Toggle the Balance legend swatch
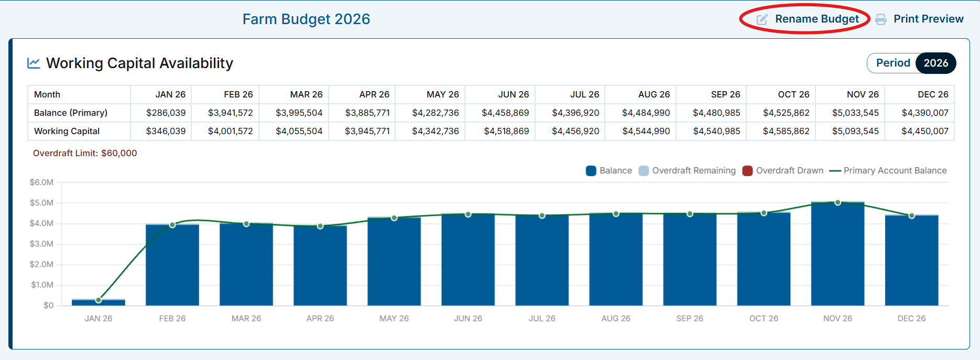 (591, 171)
